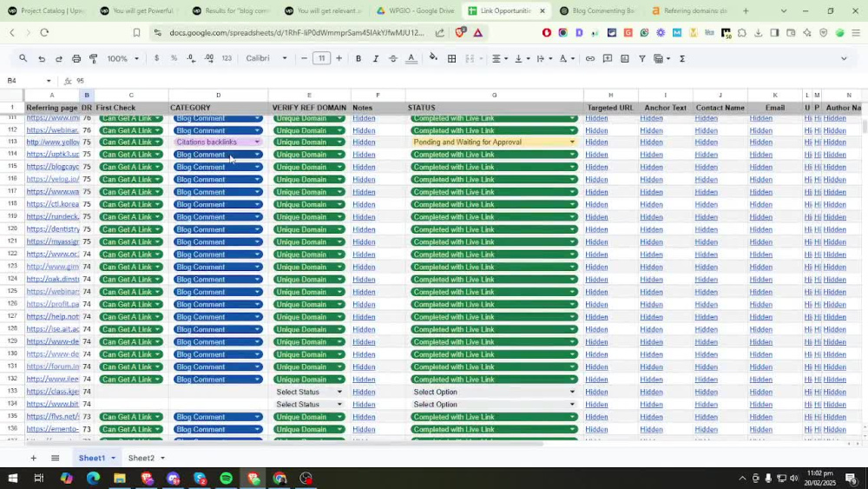
Task: Format as percent
Action: (x=174, y=58)
